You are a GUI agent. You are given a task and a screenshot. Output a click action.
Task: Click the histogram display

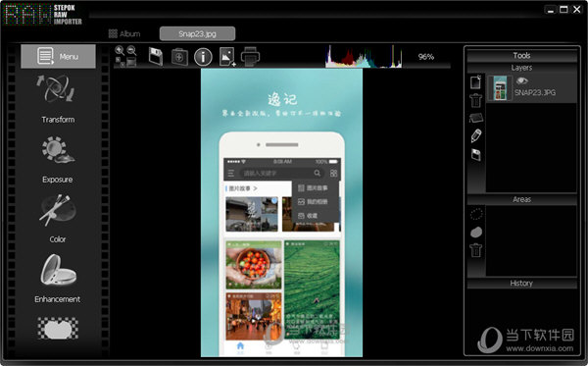[x=364, y=57]
